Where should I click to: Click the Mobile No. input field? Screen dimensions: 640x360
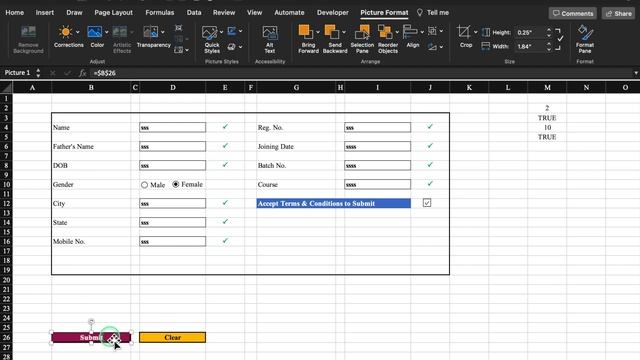coord(173,241)
